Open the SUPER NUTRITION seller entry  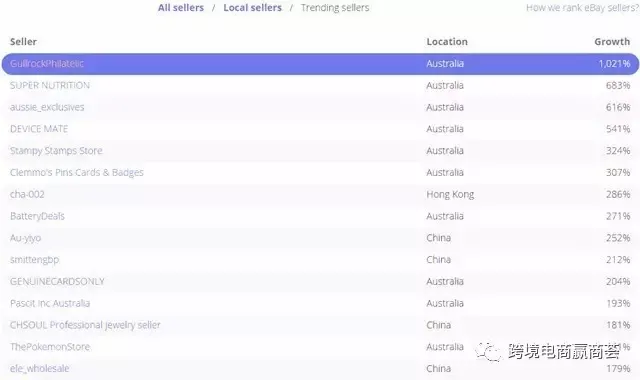pos(50,85)
